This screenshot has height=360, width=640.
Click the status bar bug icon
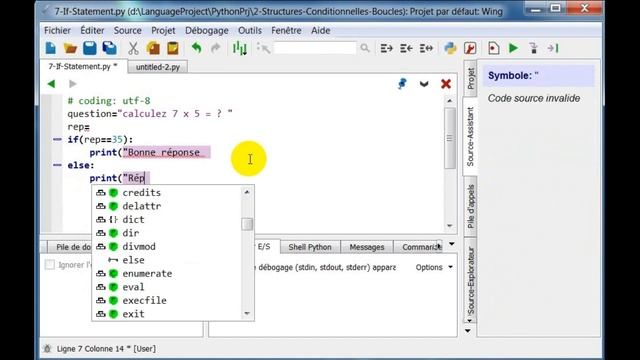click(x=47, y=349)
